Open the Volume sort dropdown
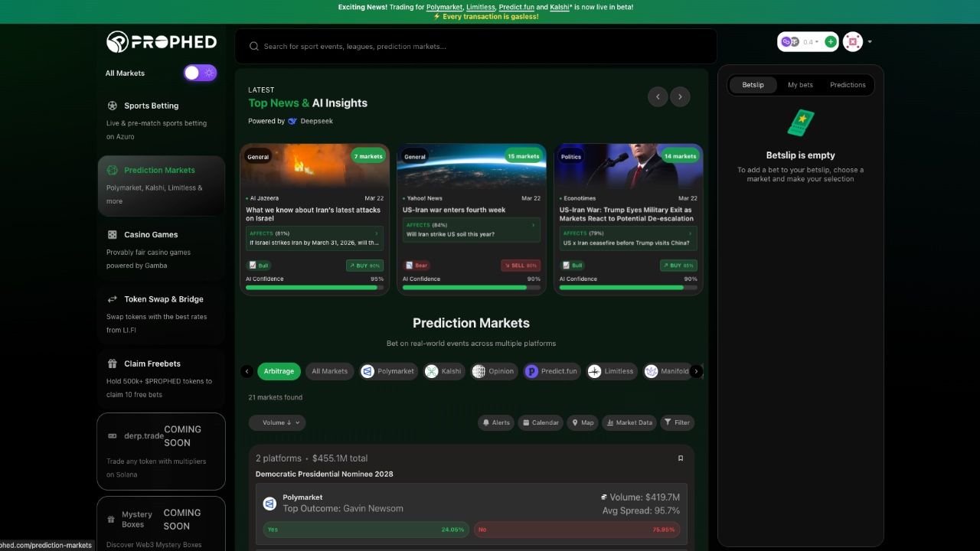 [277, 422]
